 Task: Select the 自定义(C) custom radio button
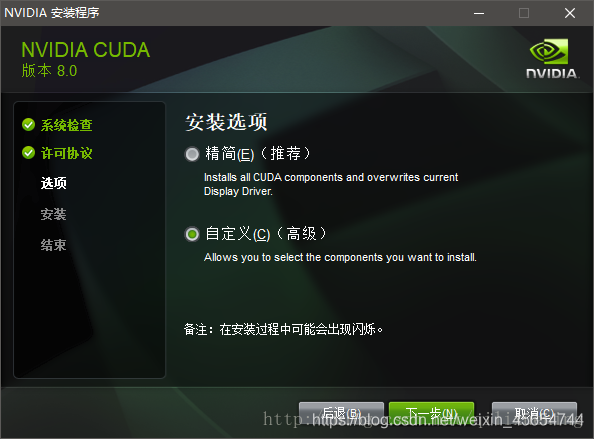pyautogui.click(x=192, y=234)
